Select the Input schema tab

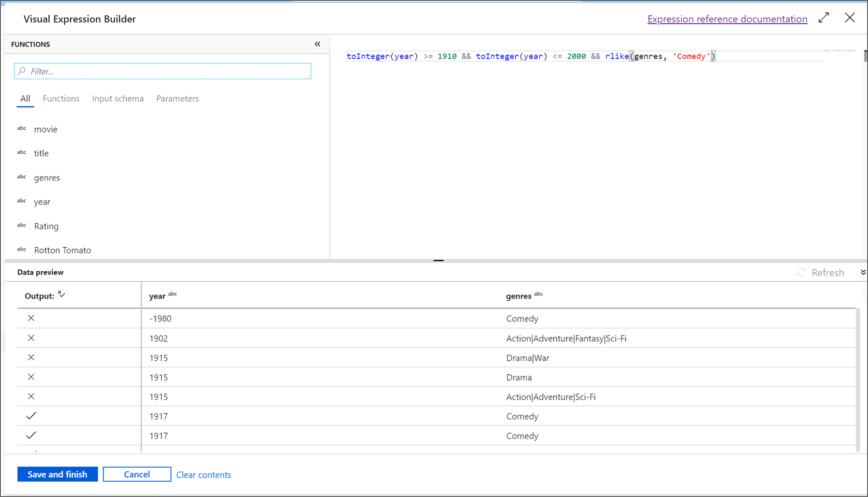[118, 98]
